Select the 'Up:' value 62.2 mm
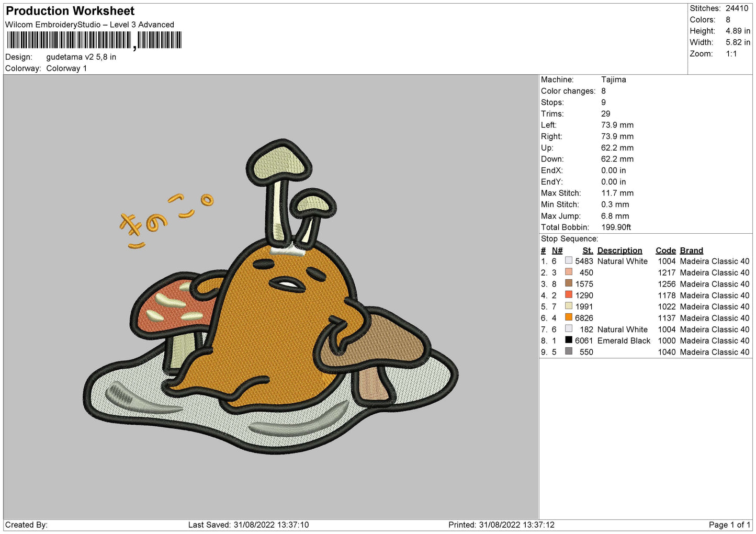The width and height of the screenshot is (756, 534). pos(617,148)
